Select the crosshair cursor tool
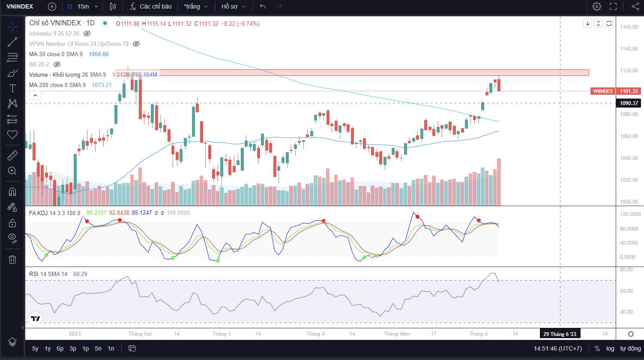644x360 pixels. (12, 27)
